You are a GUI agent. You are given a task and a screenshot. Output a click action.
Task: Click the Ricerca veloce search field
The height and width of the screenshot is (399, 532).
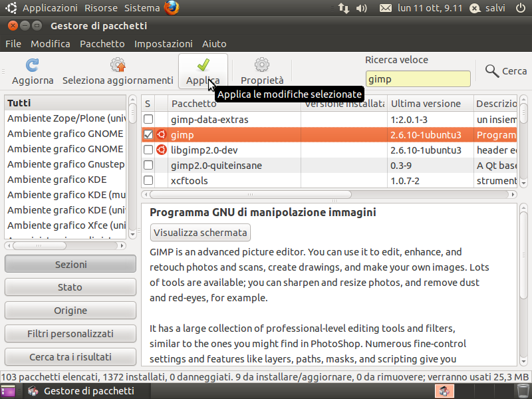(x=418, y=79)
